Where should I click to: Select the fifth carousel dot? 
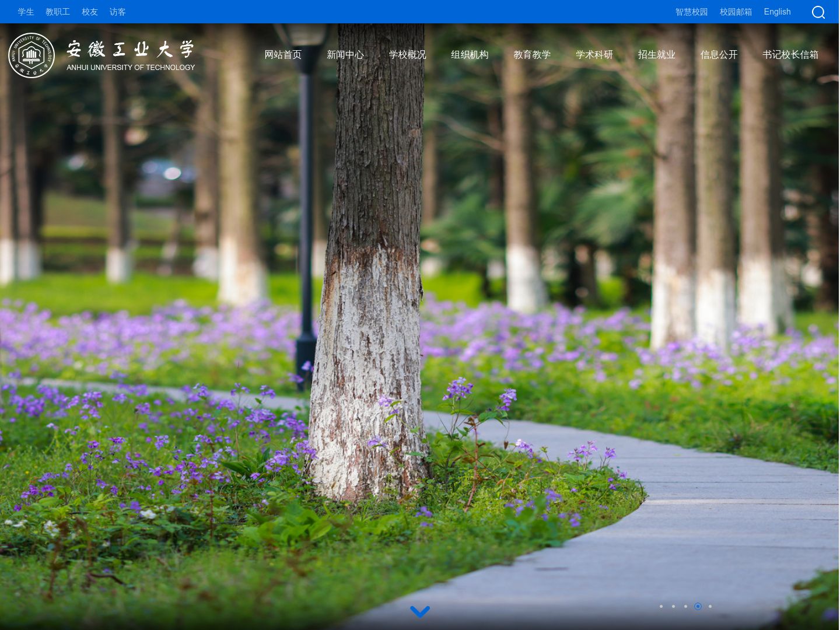[x=710, y=606]
